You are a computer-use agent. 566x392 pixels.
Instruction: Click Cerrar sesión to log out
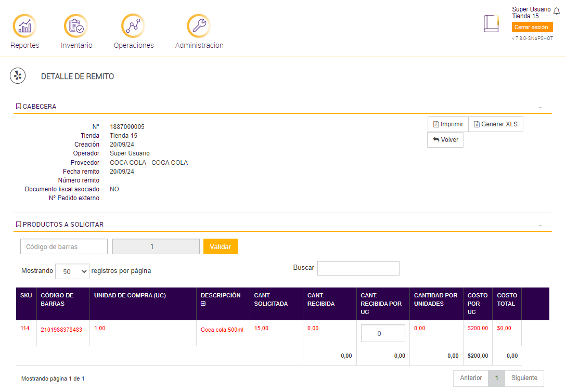pyautogui.click(x=531, y=27)
